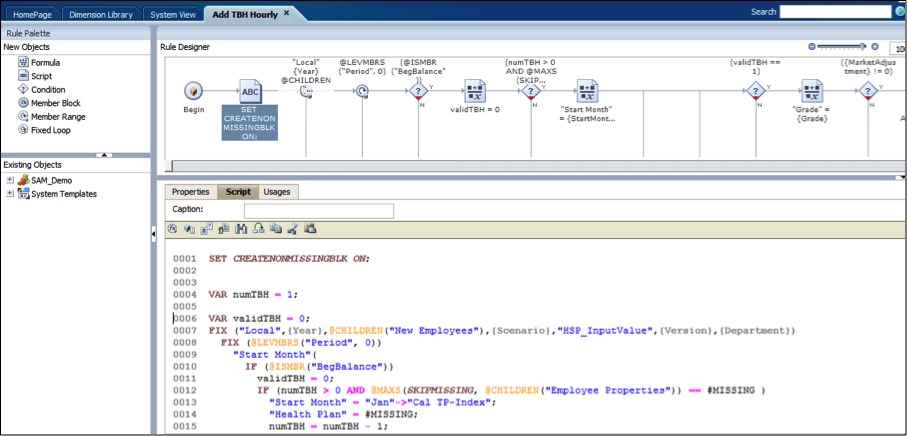The width and height of the screenshot is (907, 436).
Task: Click the IF (@ISMBR("BegBalance")) script line
Action: [319, 366]
